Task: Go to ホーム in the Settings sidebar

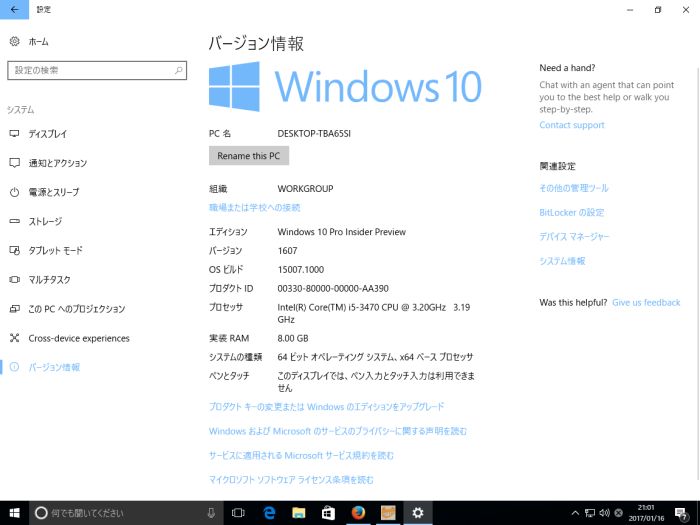Action: tap(38, 42)
